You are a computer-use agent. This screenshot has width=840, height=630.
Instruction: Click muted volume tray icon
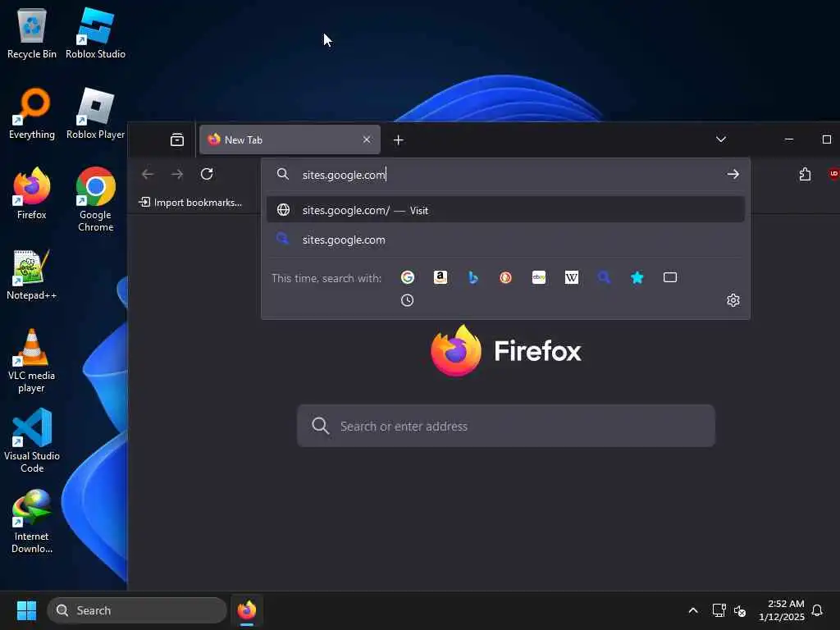coord(741,610)
